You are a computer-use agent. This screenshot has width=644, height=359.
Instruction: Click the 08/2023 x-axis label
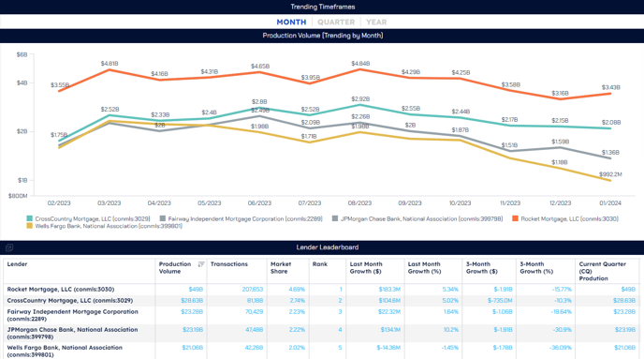pyautogui.click(x=359, y=203)
